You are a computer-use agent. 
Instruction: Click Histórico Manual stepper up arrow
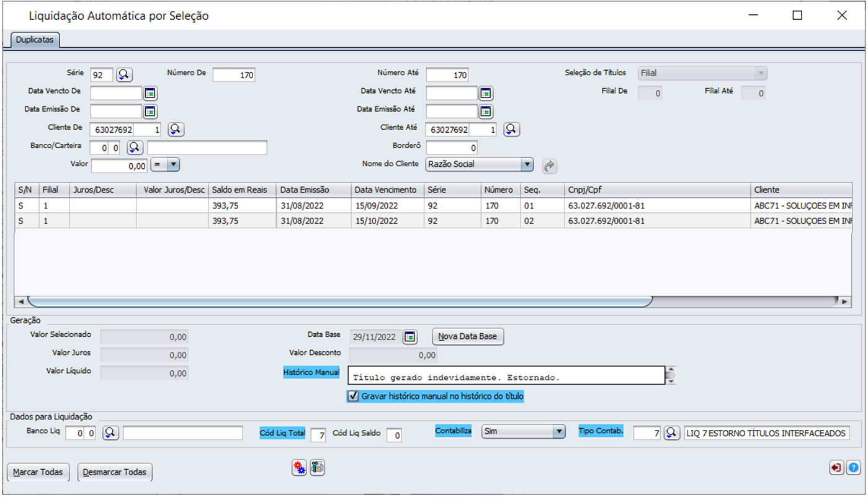coord(670,371)
